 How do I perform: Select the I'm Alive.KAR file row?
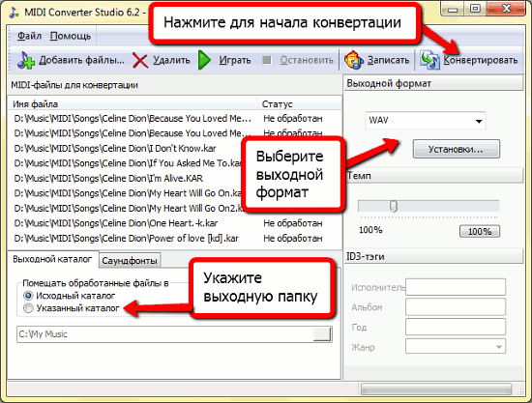175,178
